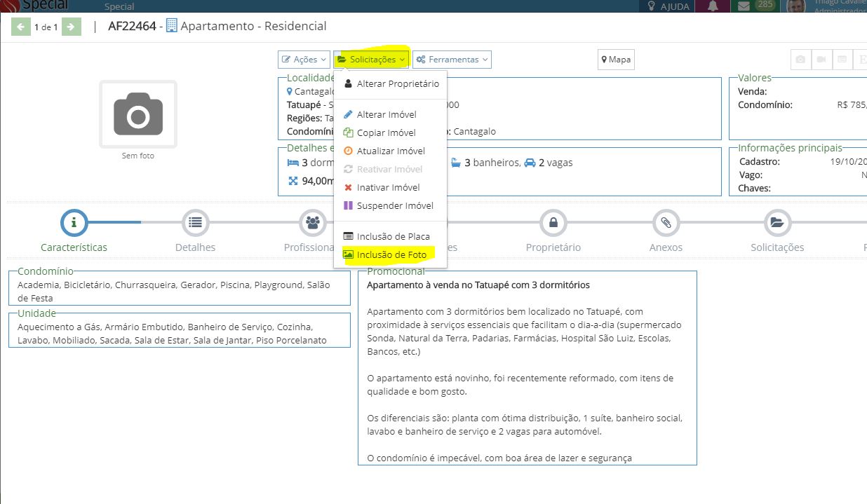Click the video camera icon near Valores panel
The width and height of the screenshot is (867, 504).
pos(821,60)
